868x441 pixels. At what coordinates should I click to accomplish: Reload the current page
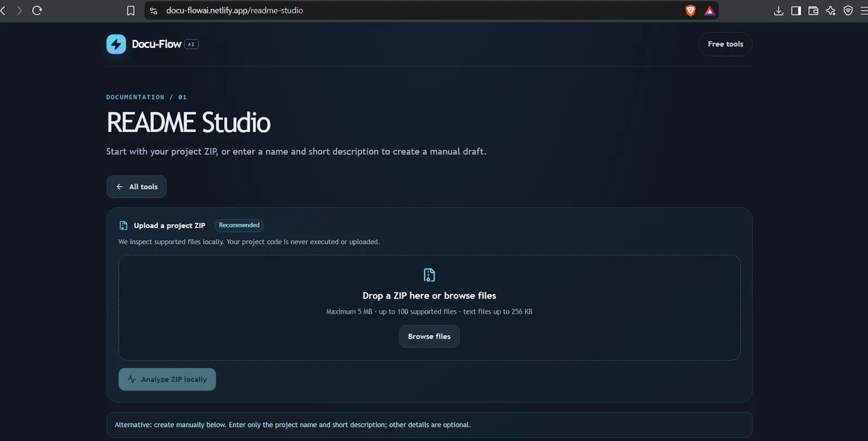click(37, 10)
